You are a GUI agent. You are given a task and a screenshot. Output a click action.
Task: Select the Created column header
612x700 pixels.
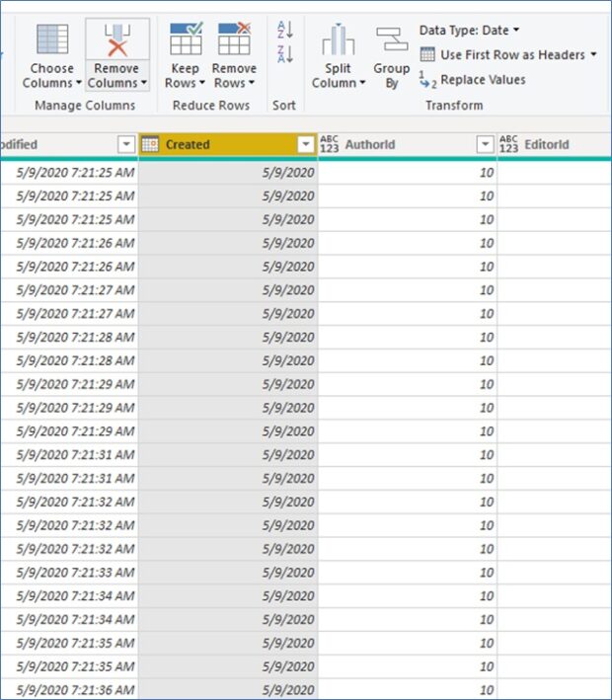[228, 144]
